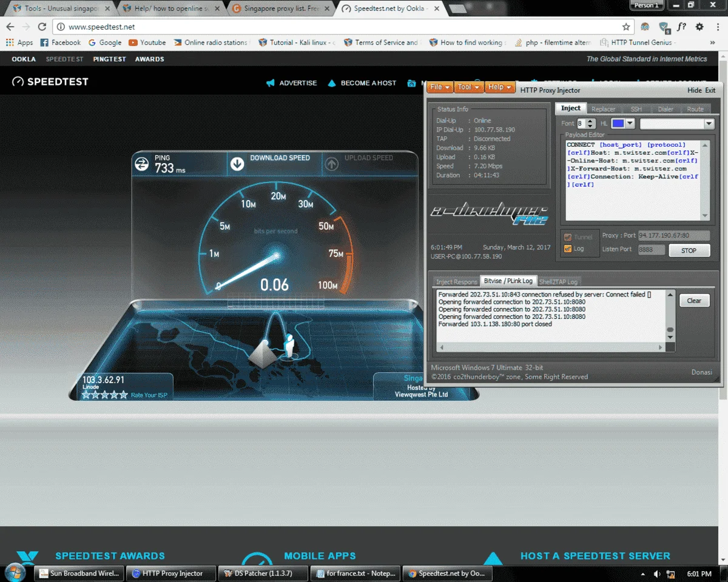
Task: Click the log horizontal scrollbar
Action: 551,347
